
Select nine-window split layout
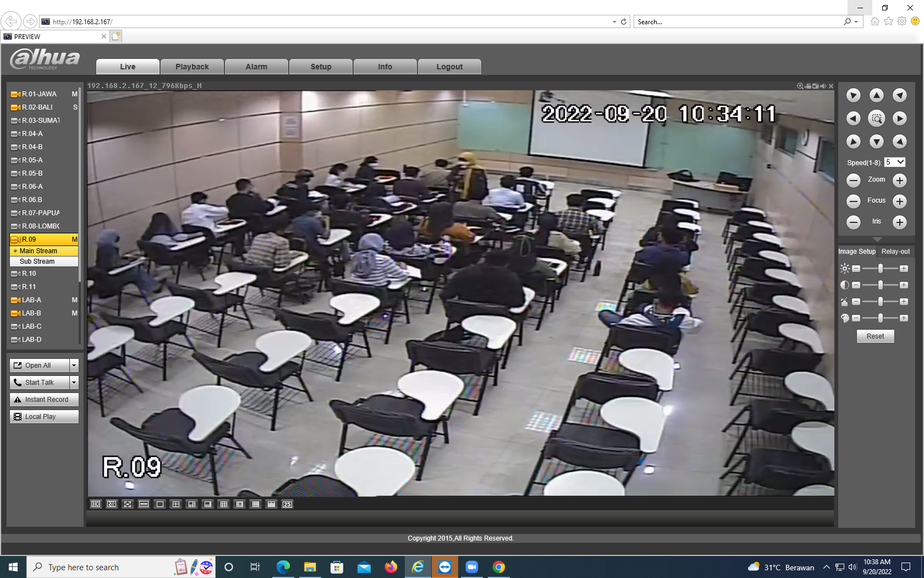click(x=224, y=504)
